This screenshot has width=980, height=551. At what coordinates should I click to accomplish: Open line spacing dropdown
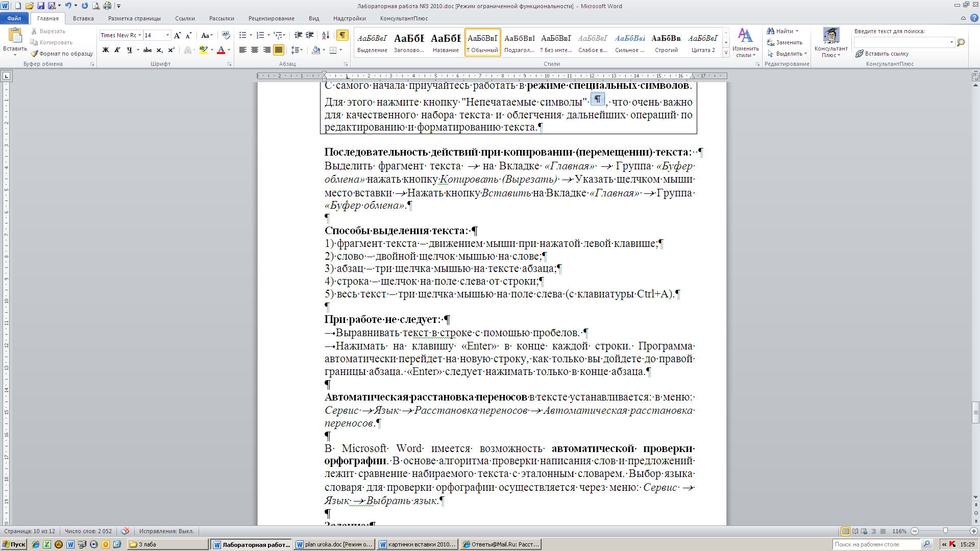coord(297,50)
